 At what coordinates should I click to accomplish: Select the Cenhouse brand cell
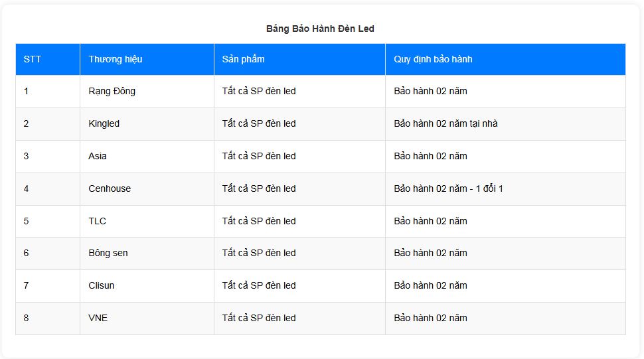pyautogui.click(x=110, y=188)
